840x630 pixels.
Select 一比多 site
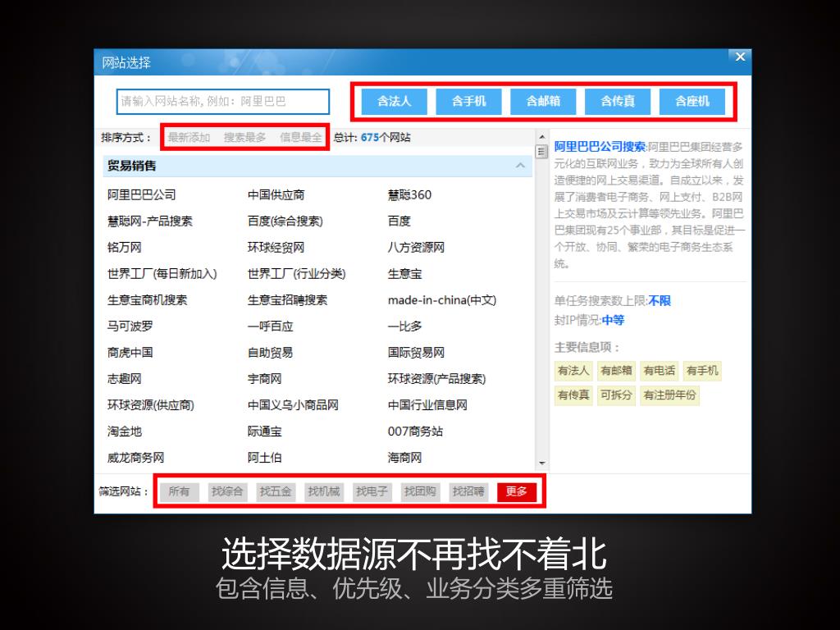click(405, 326)
